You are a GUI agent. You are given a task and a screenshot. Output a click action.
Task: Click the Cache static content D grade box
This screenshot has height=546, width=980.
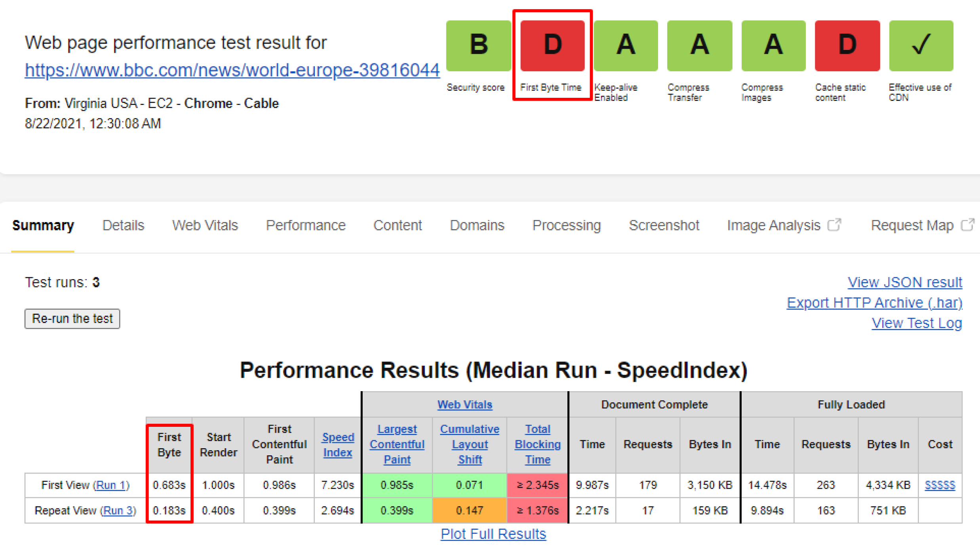[x=847, y=46]
